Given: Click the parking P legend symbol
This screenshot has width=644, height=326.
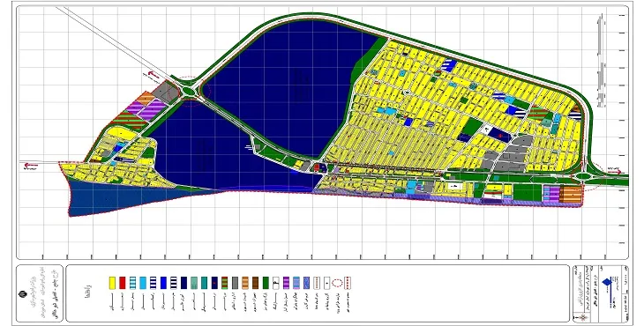Looking at the screenshot, I should 276,283.
